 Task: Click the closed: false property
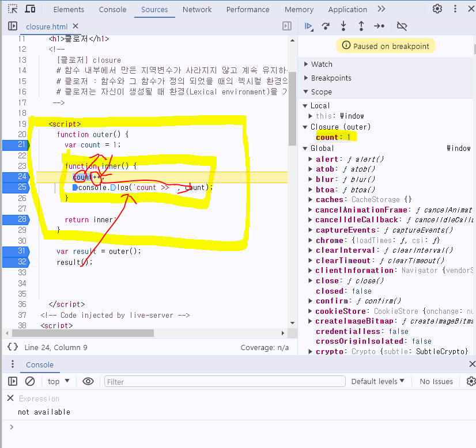343,291
